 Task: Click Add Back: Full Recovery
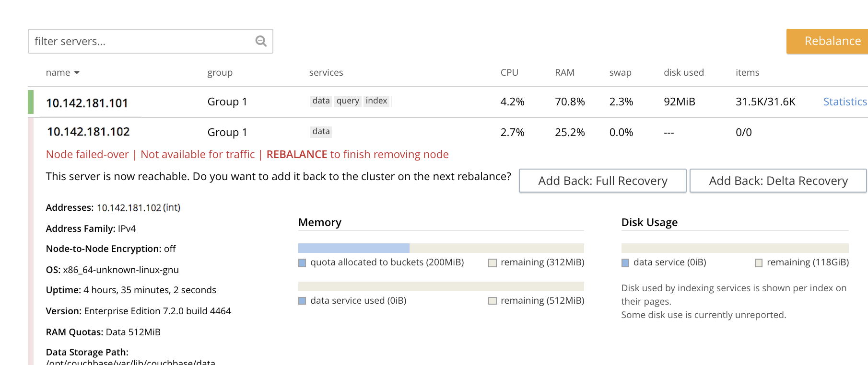pos(602,181)
